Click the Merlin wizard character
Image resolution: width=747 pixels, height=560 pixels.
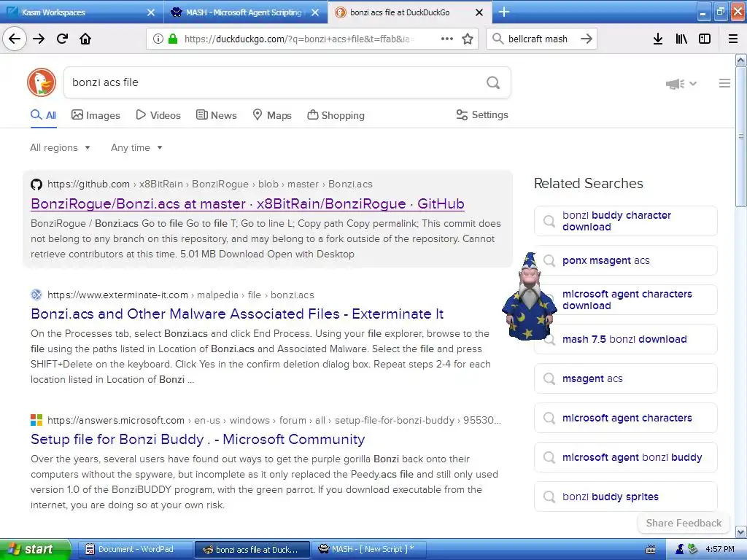529,296
